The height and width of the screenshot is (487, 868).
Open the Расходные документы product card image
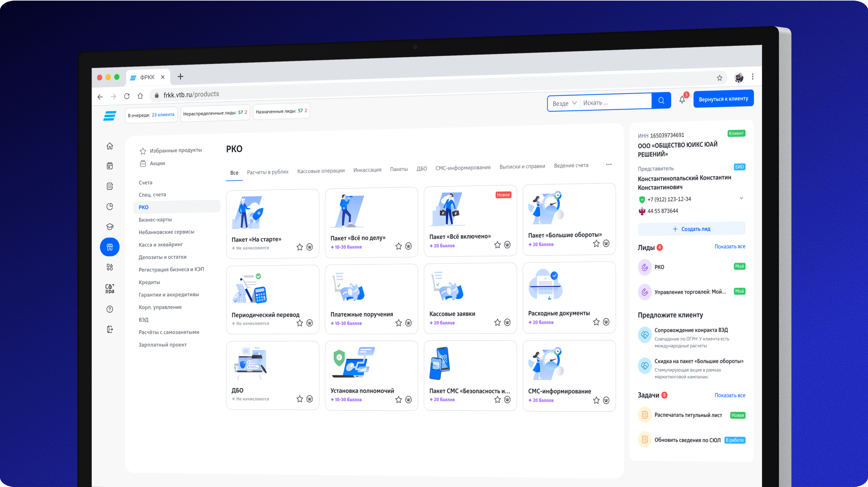(x=545, y=285)
